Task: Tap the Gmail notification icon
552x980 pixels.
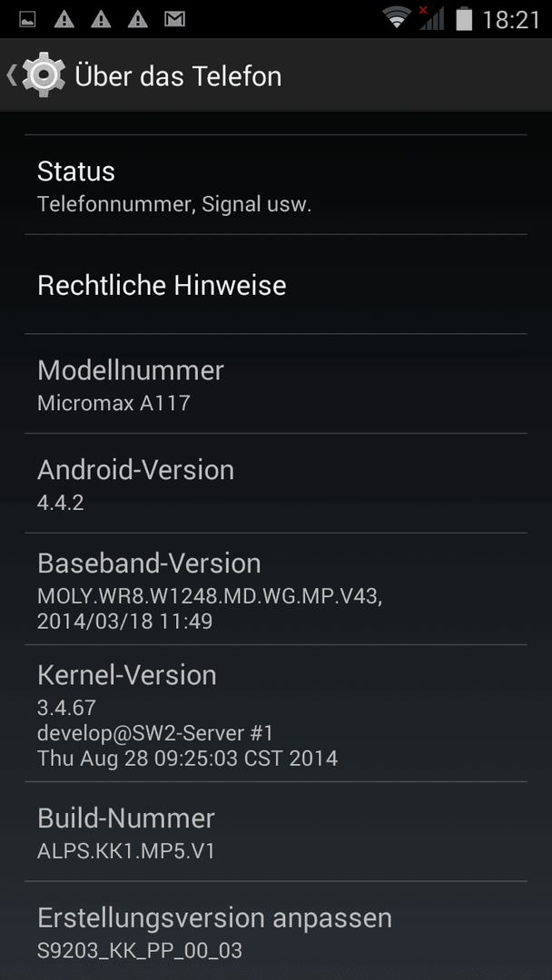Action: pos(175,19)
